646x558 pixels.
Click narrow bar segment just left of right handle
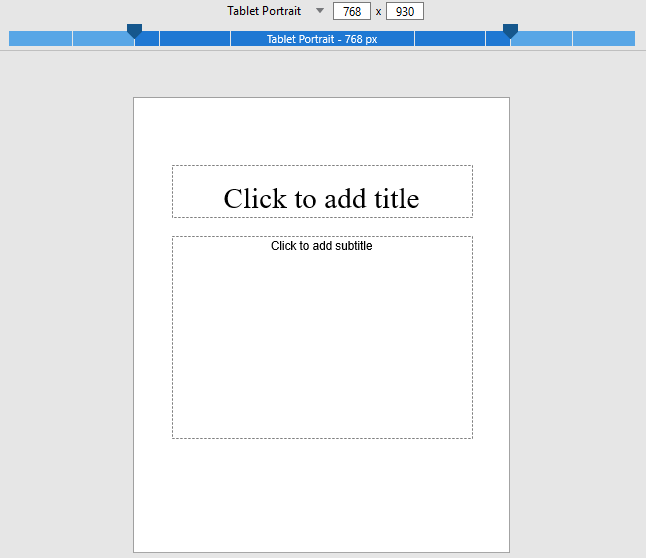497,40
